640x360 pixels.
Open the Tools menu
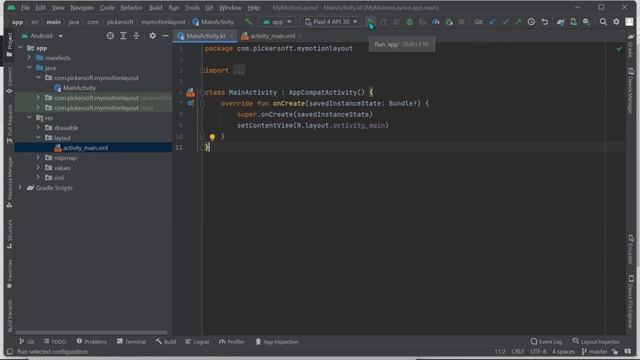click(x=192, y=8)
